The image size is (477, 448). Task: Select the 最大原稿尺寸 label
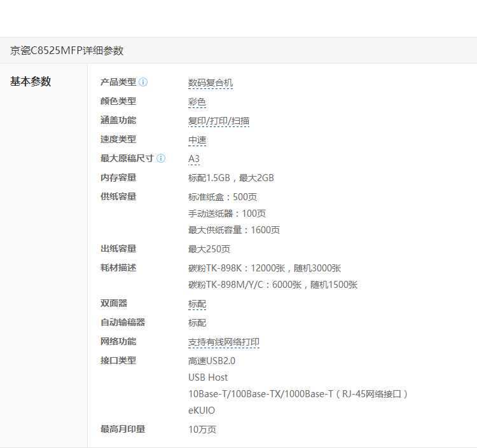click(127, 158)
